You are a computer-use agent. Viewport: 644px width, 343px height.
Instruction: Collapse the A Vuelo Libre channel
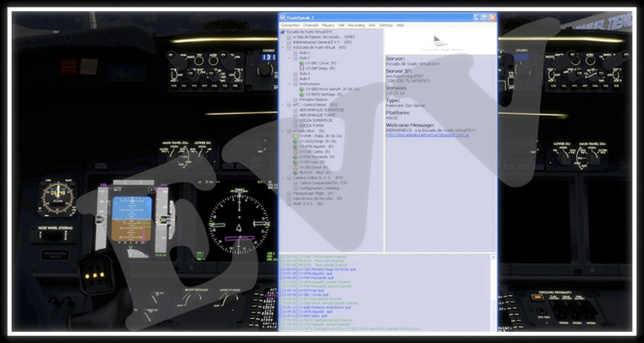coord(283,131)
